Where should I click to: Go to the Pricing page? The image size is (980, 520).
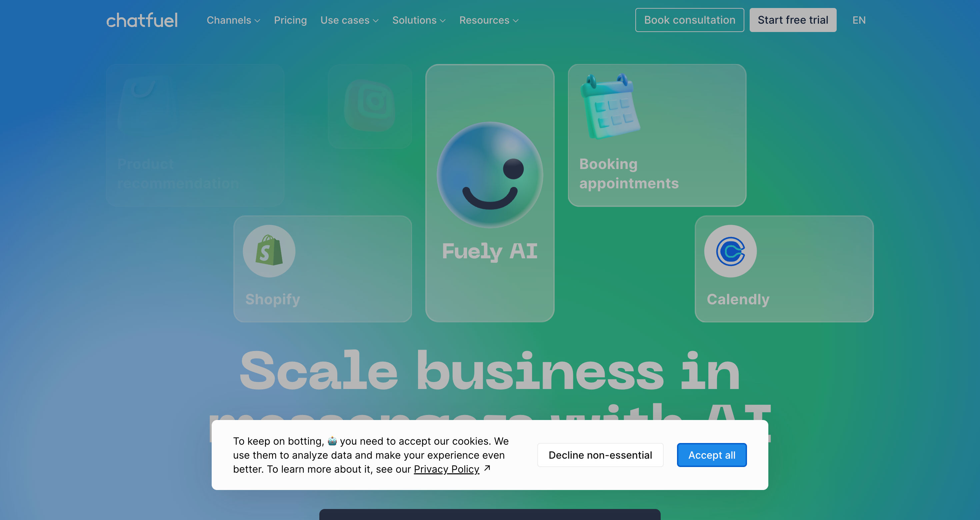coord(290,20)
